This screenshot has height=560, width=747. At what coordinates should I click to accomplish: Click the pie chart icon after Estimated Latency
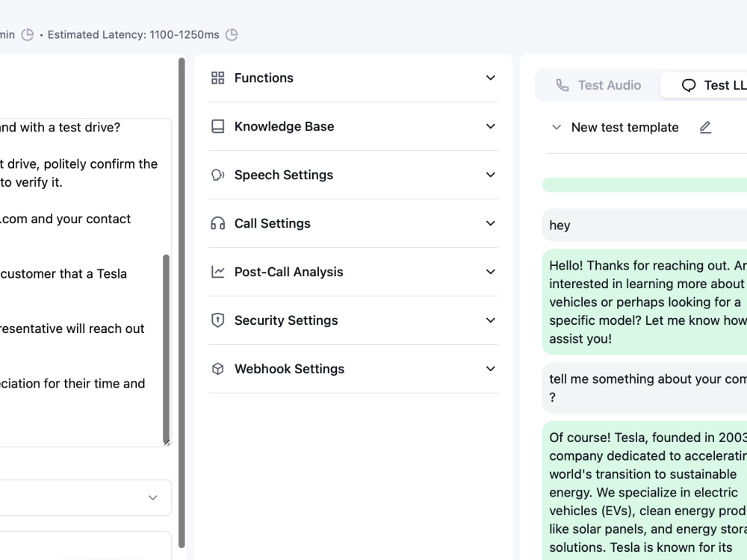coord(232,35)
